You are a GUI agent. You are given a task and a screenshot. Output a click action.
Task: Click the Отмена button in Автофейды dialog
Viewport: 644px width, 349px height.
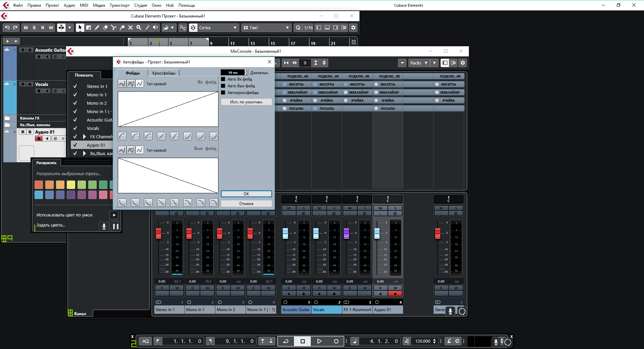pyautogui.click(x=246, y=204)
